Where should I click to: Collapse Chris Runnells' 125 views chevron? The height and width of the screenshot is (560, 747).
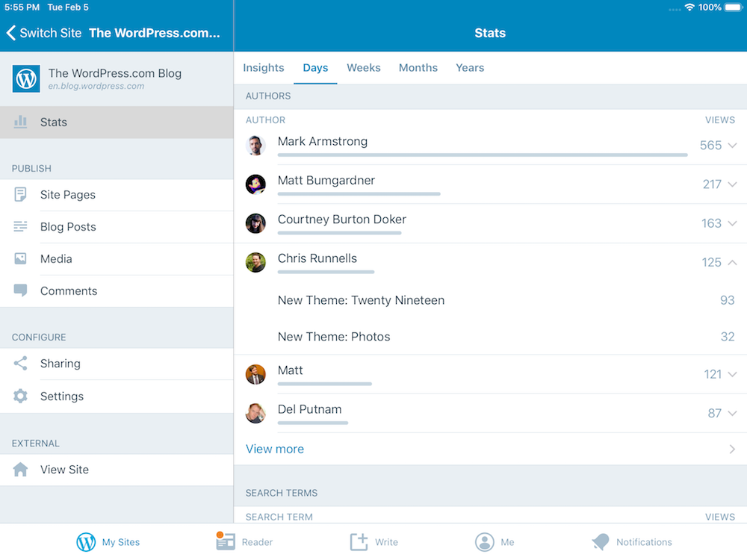click(x=733, y=262)
